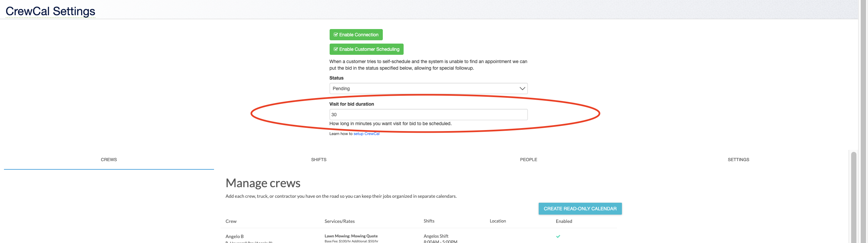Click the green enabled checkmark for Angelo B

[x=558, y=236]
